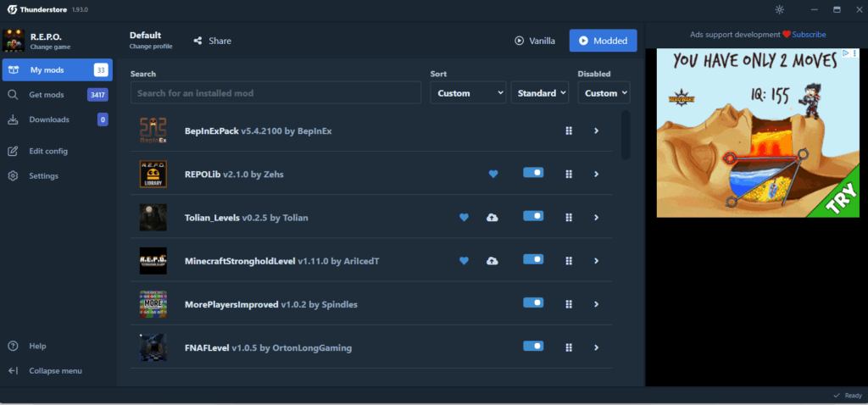The image size is (868, 405).
Task: Open the Get mods section
Action: [58, 95]
